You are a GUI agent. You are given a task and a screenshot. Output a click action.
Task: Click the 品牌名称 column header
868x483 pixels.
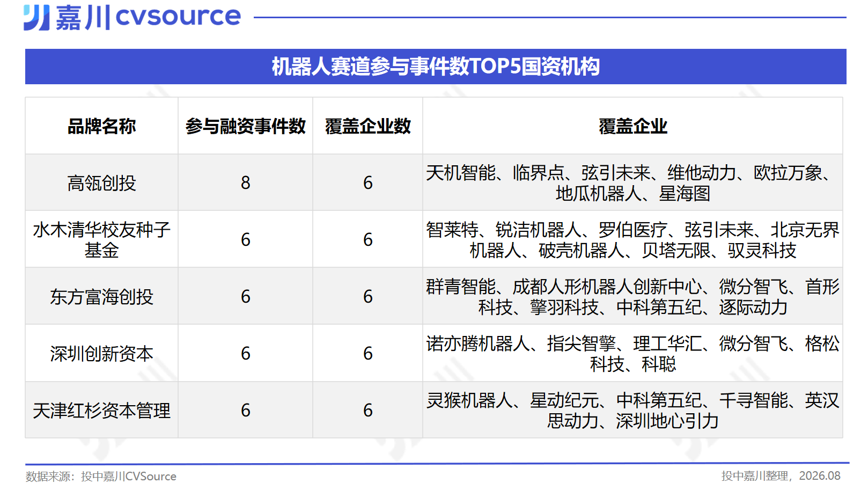tap(101, 126)
